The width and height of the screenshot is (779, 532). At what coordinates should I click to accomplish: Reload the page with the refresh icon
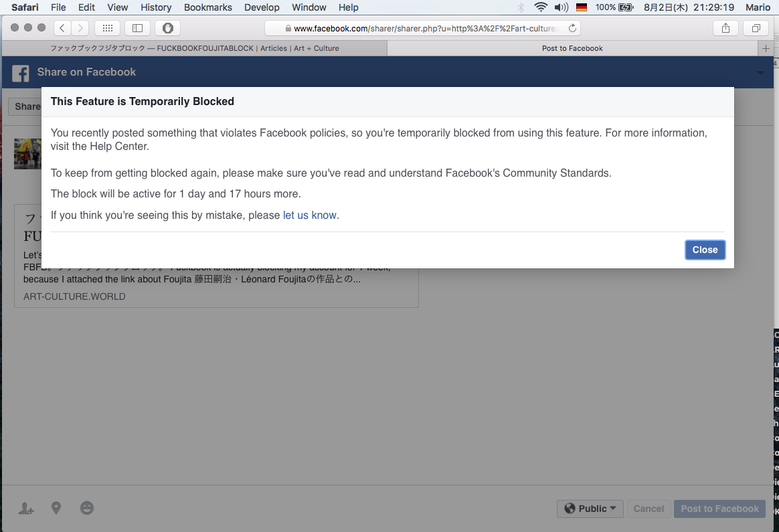click(x=572, y=28)
